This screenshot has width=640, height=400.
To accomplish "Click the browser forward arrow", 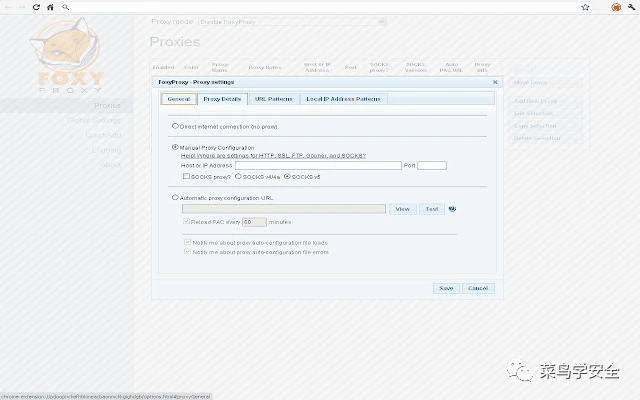I will (22, 7).
